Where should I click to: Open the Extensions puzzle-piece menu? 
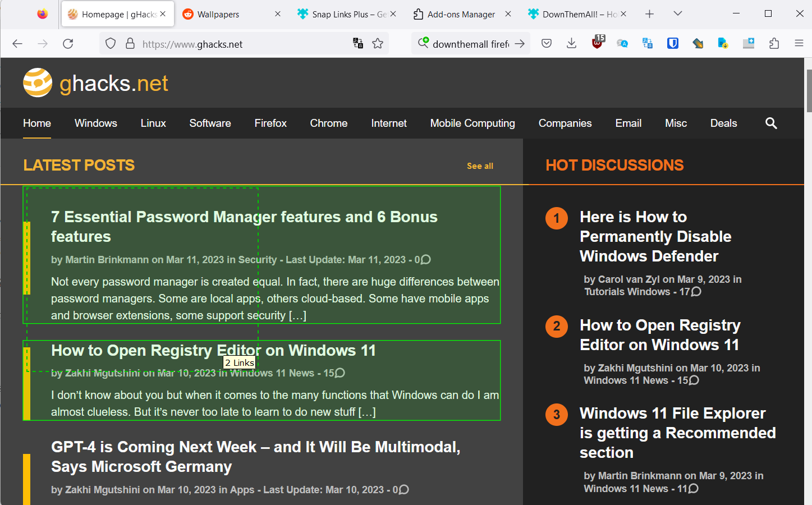click(x=774, y=43)
